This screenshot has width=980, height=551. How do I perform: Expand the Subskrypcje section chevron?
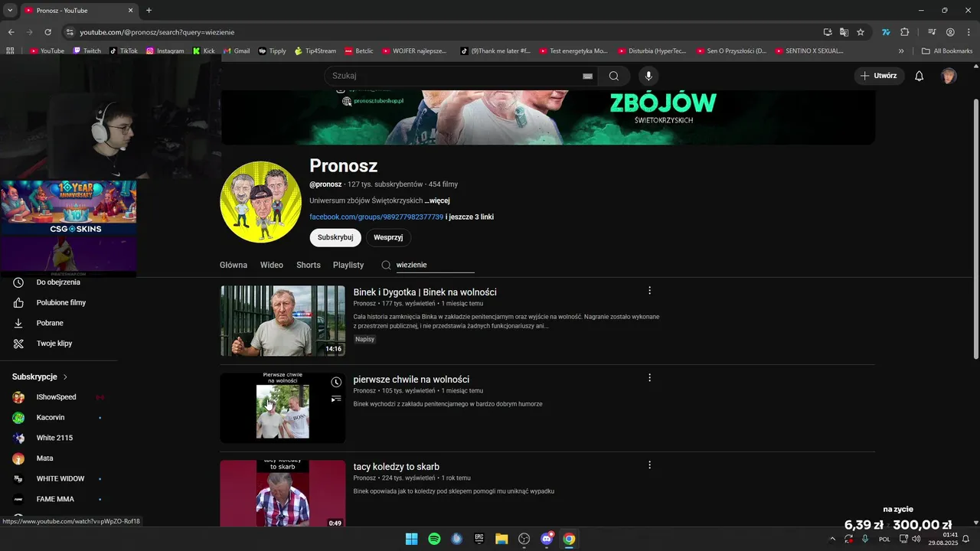click(x=65, y=377)
